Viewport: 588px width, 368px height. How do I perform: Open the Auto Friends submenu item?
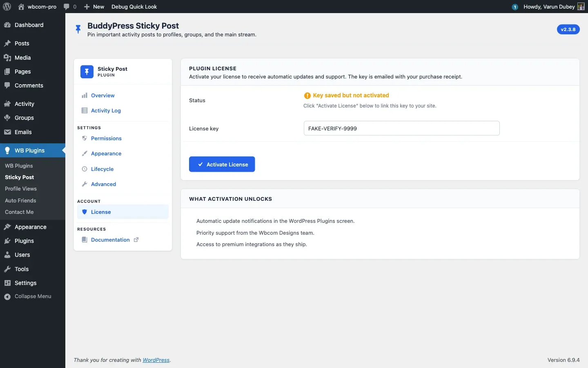20,200
